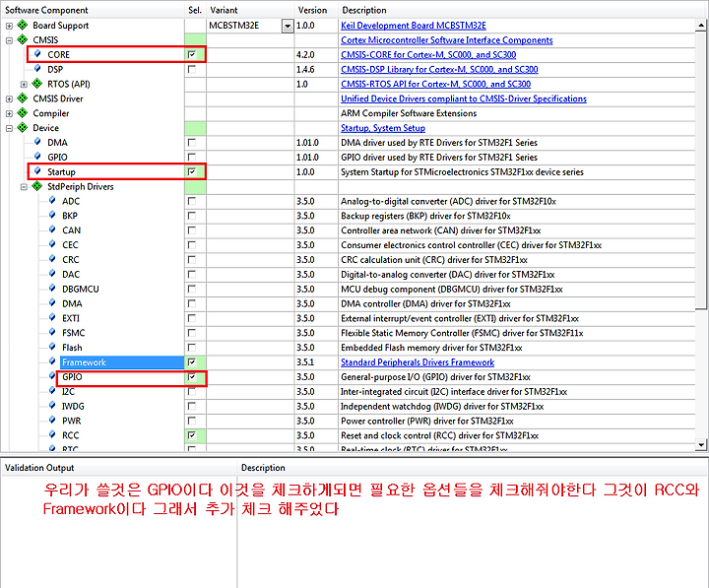The height and width of the screenshot is (588, 709).
Task: Expand the Compiler tree node
Action: (x=9, y=113)
